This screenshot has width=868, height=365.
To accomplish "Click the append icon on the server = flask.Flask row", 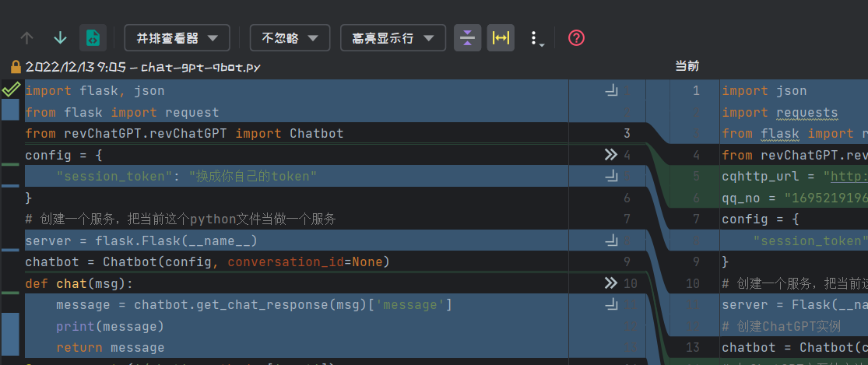I will click(611, 240).
